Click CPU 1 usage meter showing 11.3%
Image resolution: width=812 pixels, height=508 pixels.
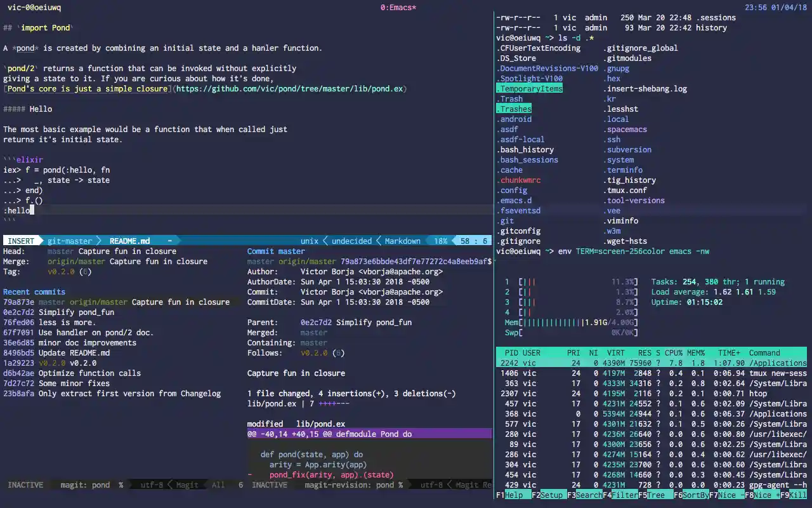(x=571, y=281)
